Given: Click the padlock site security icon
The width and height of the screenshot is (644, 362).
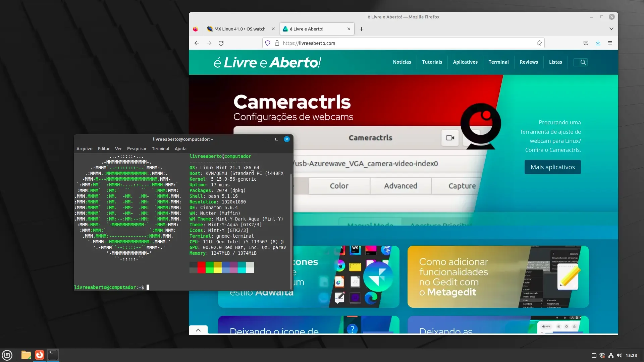Looking at the screenshot, I should pyautogui.click(x=277, y=43).
